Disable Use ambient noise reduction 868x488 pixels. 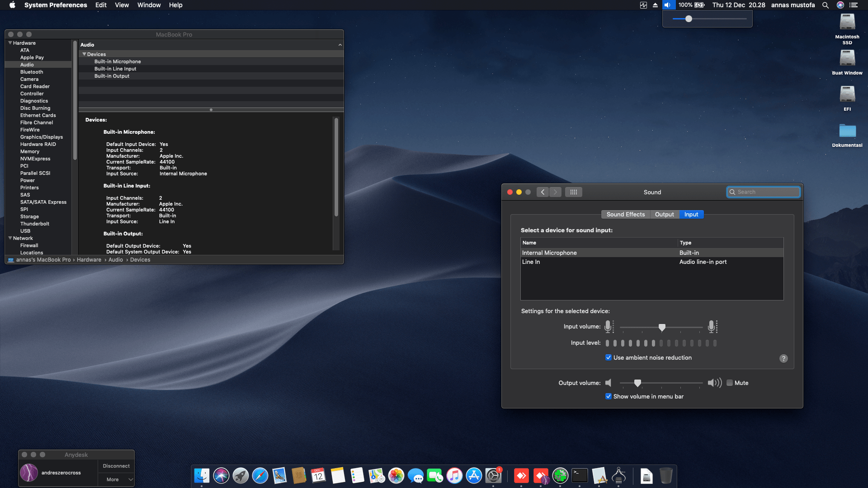[x=609, y=357]
